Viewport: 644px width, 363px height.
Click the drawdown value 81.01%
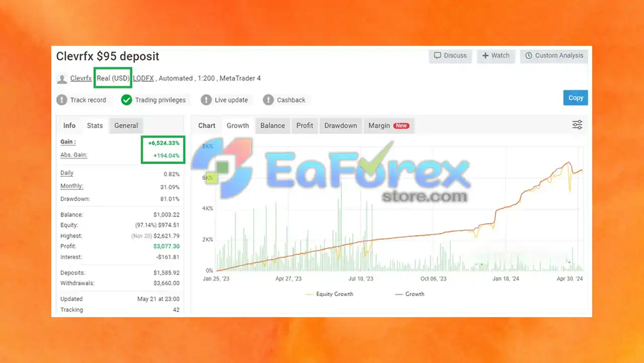tap(170, 199)
